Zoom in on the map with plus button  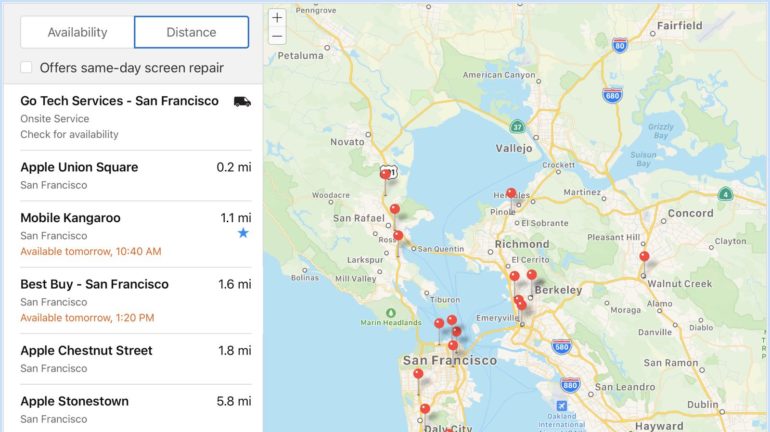pyautogui.click(x=277, y=17)
